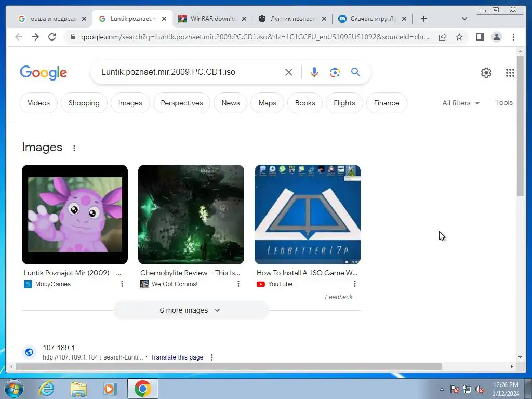Show hidden tray icons
This screenshot has height=399, width=532.
442,389
